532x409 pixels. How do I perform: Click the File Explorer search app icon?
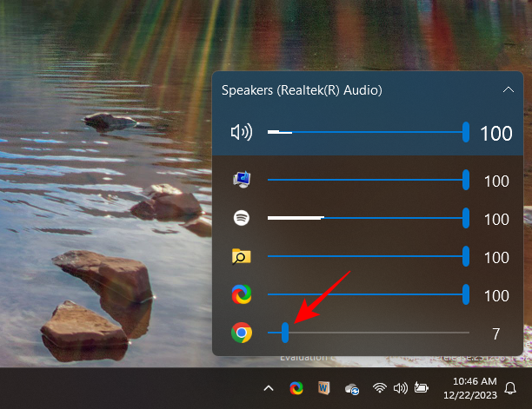point(241,257)
